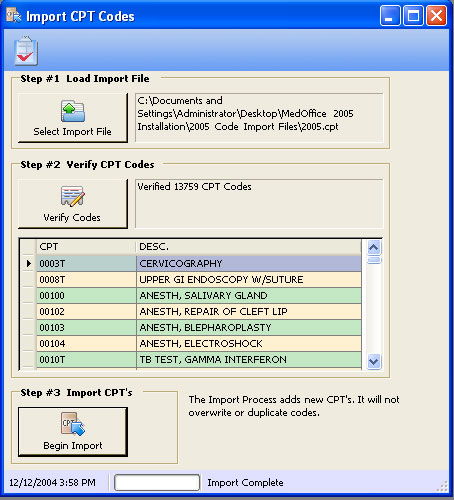Screen dimensions: 454x500
Task: Select the ANESTH, SALIVARY GLAND description cell
Action: [249, 295]
